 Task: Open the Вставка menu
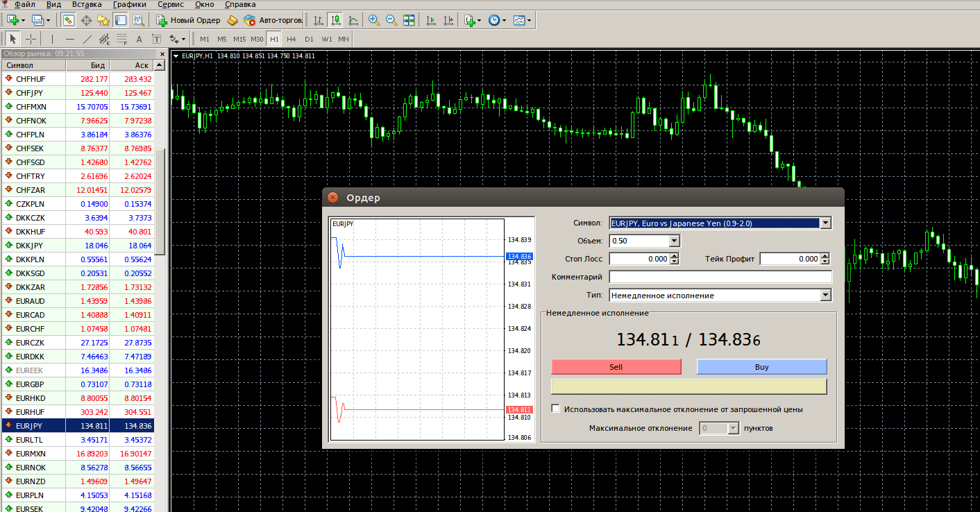[x=87, y=4]
